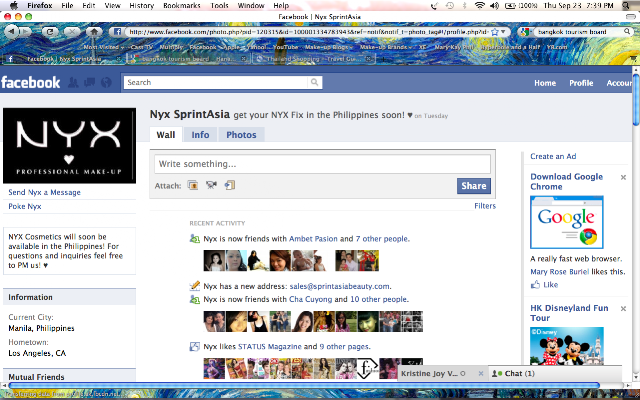This screenshot has width=640, height=400.
Task: Open the Make-up Blogs bookmark folder
Action: [329, 47]
